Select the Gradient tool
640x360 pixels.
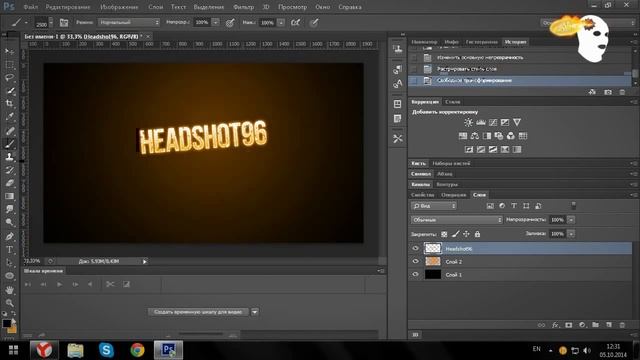click(9, 196)
